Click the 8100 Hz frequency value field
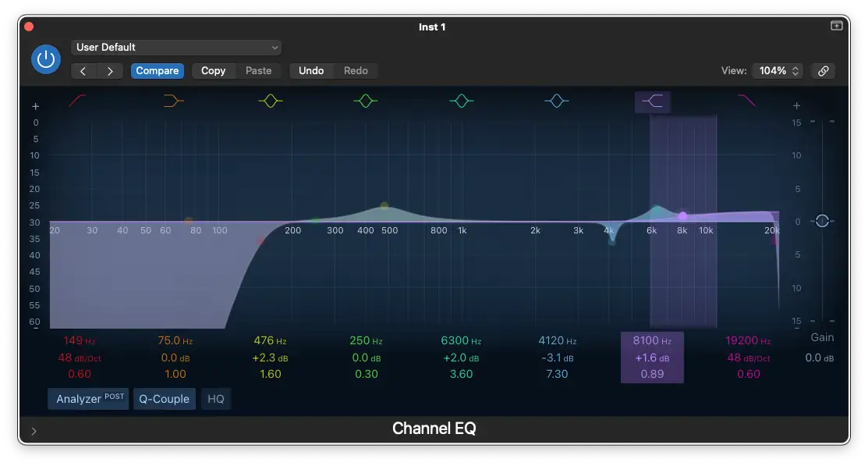Screen dimensions: 868x466 tap(652, 341)
